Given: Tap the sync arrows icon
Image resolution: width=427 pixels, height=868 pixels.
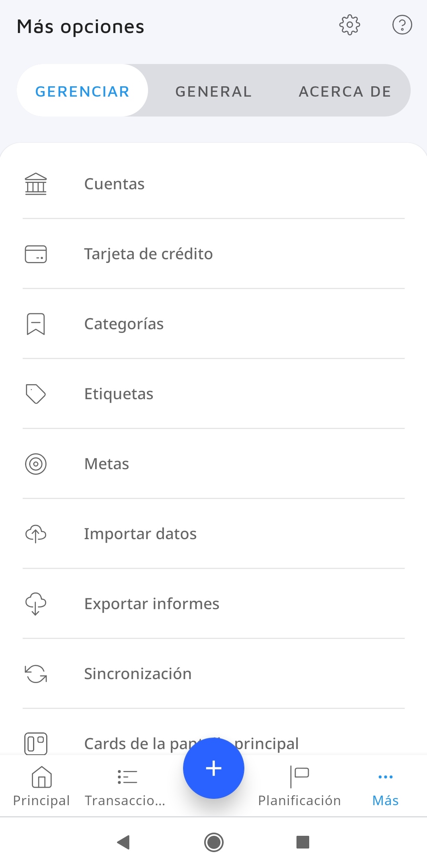Looking at the screenshot, I should pos(36,674).
